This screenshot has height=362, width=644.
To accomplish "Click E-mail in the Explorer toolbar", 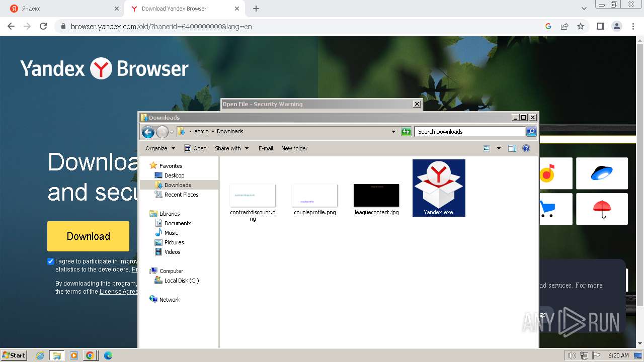I will [x=266, y=148].
